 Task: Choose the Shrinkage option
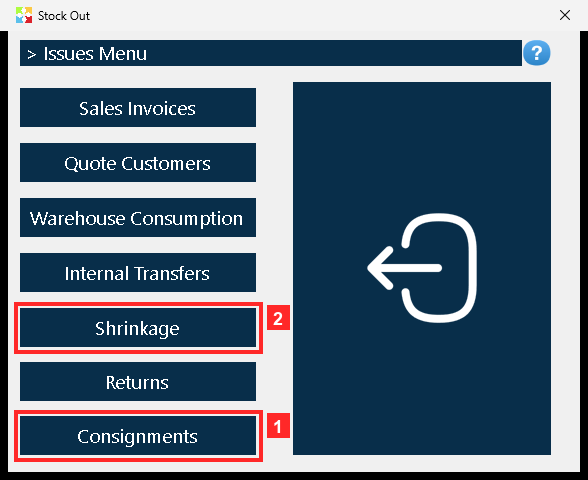[138, 328]
